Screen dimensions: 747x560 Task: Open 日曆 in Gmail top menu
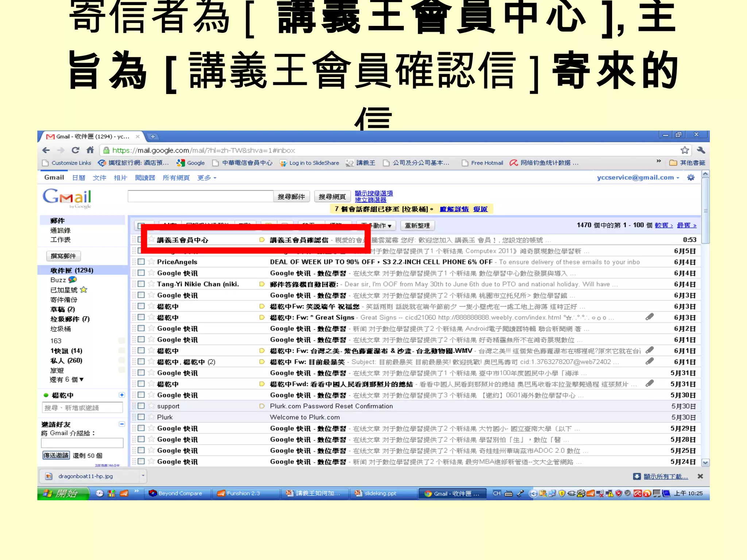(x=79, y=178)
